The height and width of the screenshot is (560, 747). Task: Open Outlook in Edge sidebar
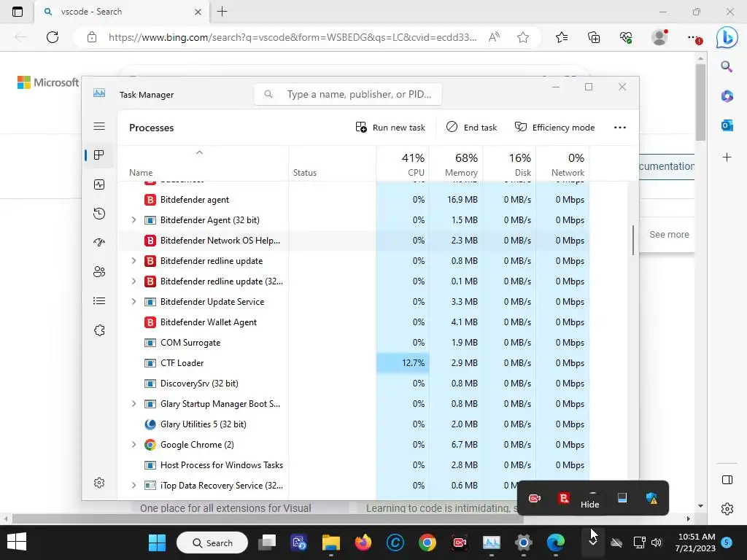[x=727, y=125]
